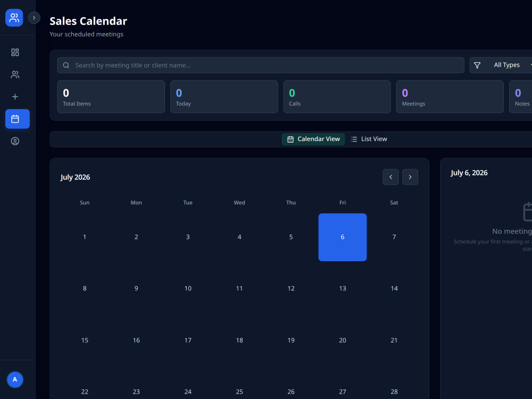Select July 4 on the calendar
The height and width of the screenshot is (399, 532).
pos(239,237)
